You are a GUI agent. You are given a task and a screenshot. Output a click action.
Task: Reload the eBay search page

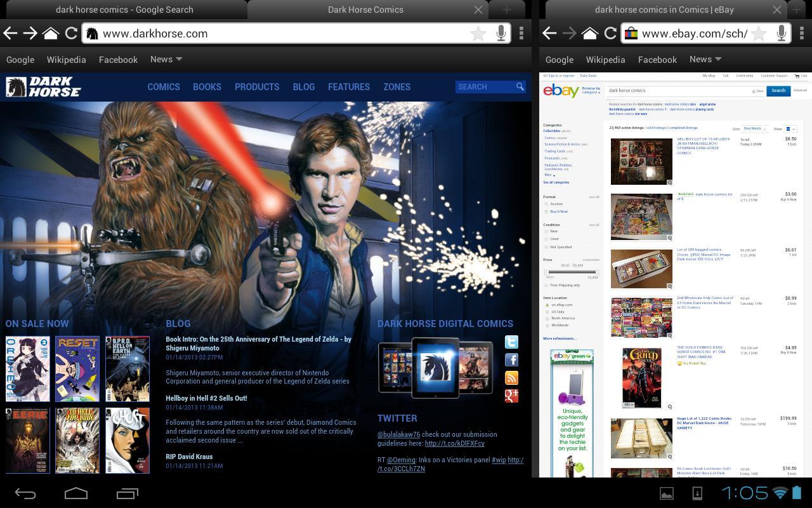click(610, 34)
